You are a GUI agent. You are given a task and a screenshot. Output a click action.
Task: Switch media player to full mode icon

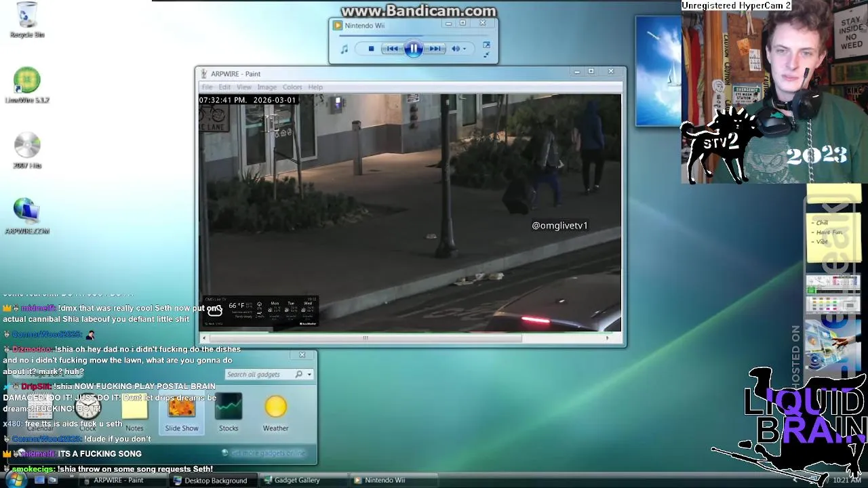click(486, 45)
